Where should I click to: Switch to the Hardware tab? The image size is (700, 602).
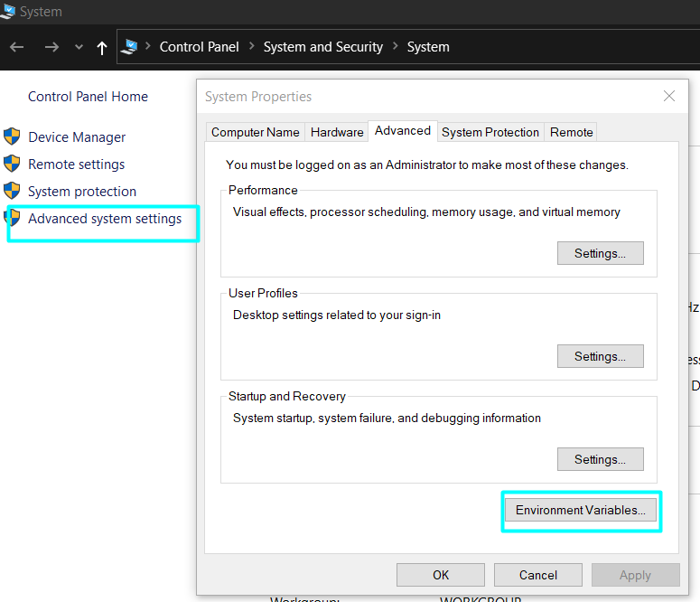tap(337, 132)
